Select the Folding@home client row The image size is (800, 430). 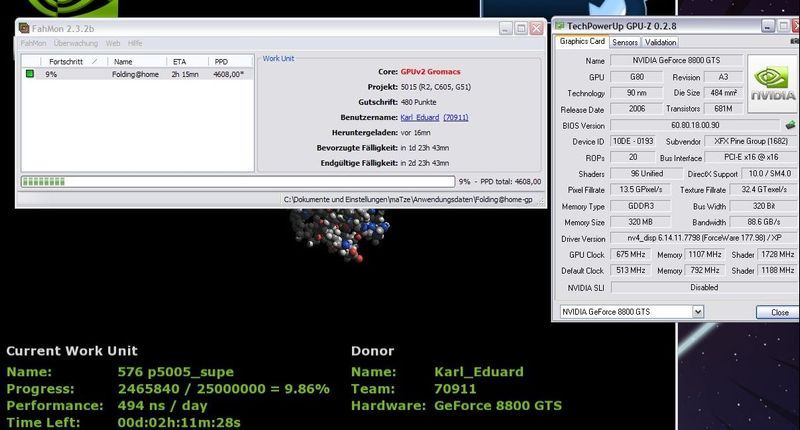click(x=137, y=74)
